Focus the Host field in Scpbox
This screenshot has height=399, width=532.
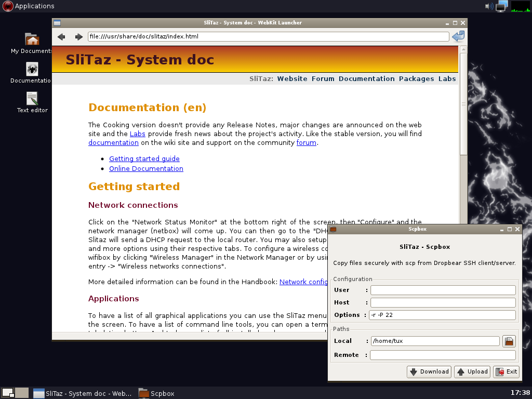(443, 302)
